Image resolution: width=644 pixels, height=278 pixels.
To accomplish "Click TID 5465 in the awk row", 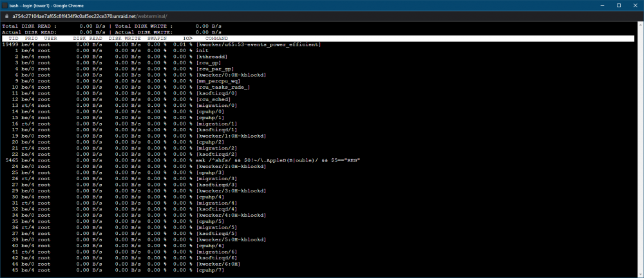I will pos(12,160).
